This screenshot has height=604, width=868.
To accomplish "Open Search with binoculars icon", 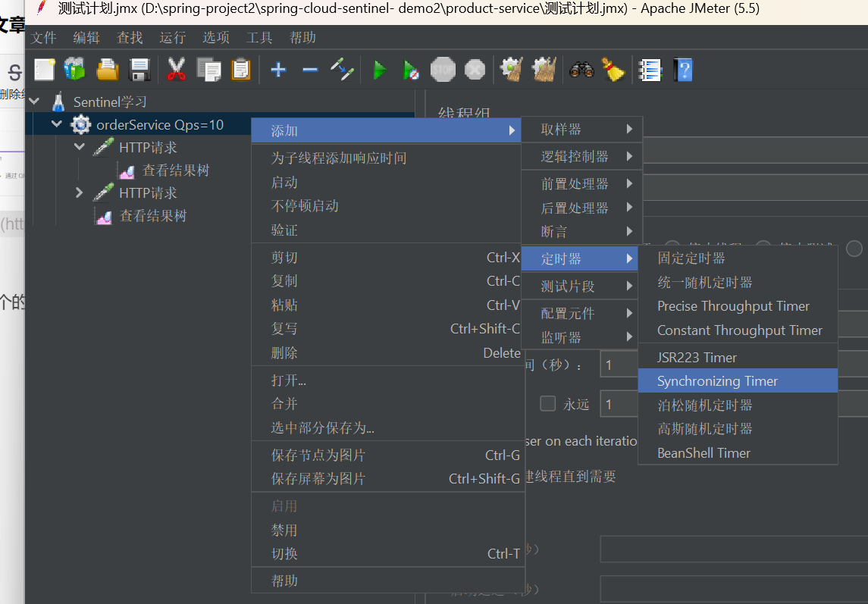I will click(x=581, y=70).
